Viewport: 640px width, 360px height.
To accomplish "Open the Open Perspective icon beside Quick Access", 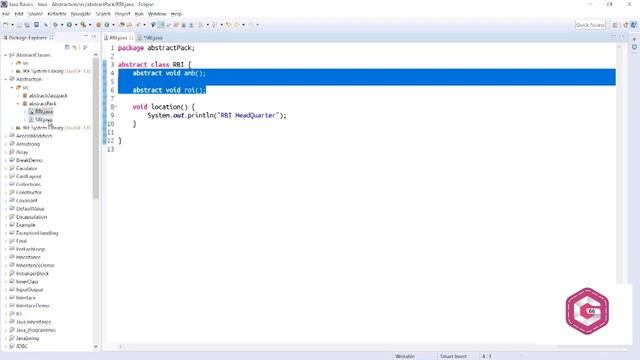I will coord(615,25).
